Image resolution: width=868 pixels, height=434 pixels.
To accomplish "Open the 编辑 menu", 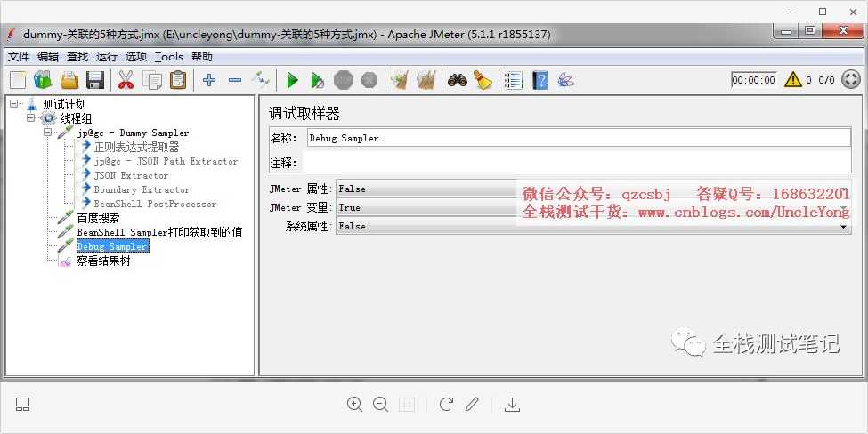I will tap(48, 56).
